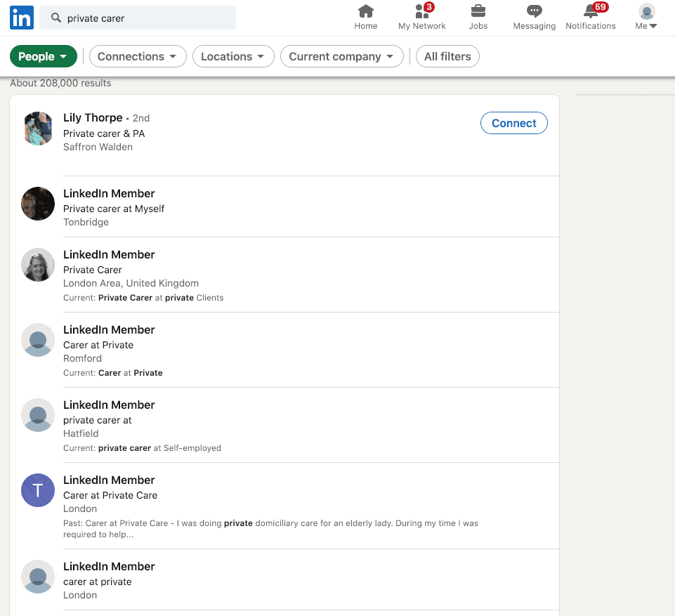Open Lily Thorpe's profile
The height and width of the screenshot is (616, 675).
[92, 117]
